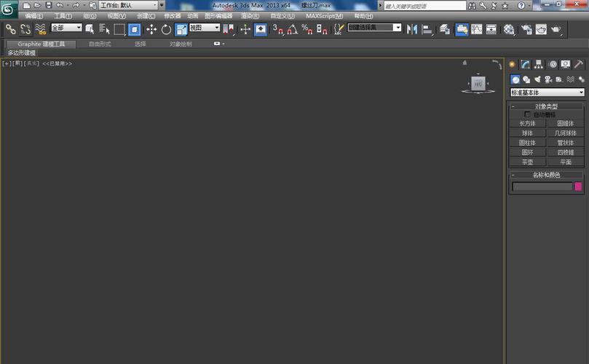Click the Rectangular Selection Region icon

point(119,29)
